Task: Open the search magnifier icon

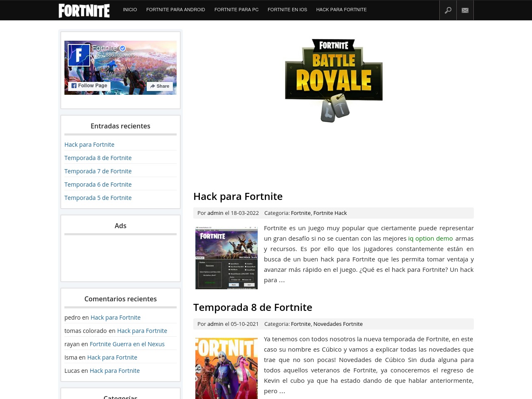Action: (x=448, y=10)
